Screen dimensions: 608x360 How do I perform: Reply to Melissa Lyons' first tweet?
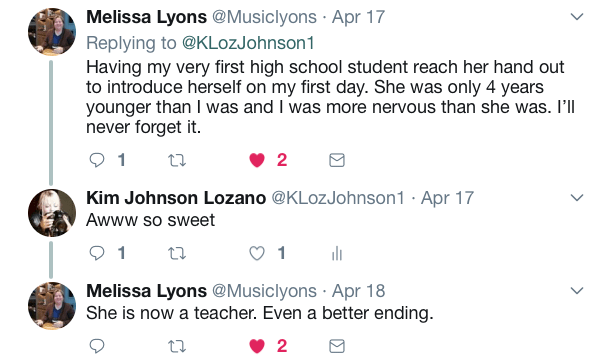point(97,160)
